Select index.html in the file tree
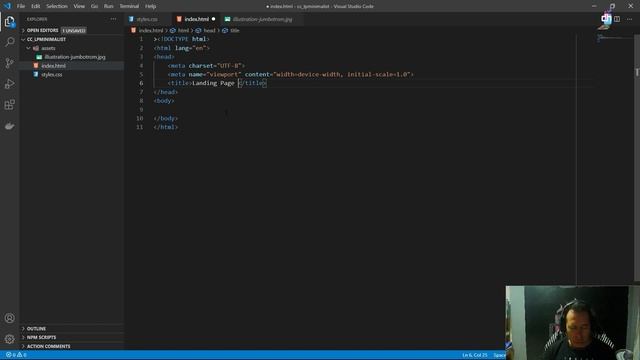Viewport: 640px width, 360px height. tap(53, 66)
